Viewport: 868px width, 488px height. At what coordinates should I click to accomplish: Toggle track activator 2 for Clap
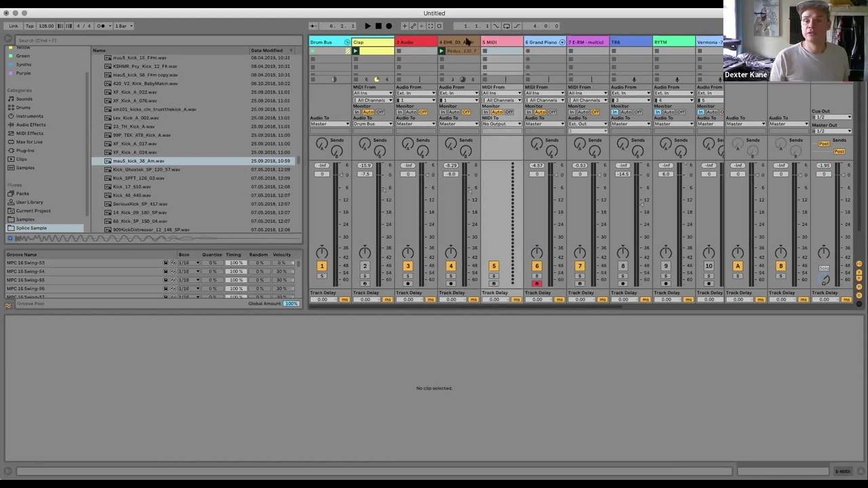point(365,266)
